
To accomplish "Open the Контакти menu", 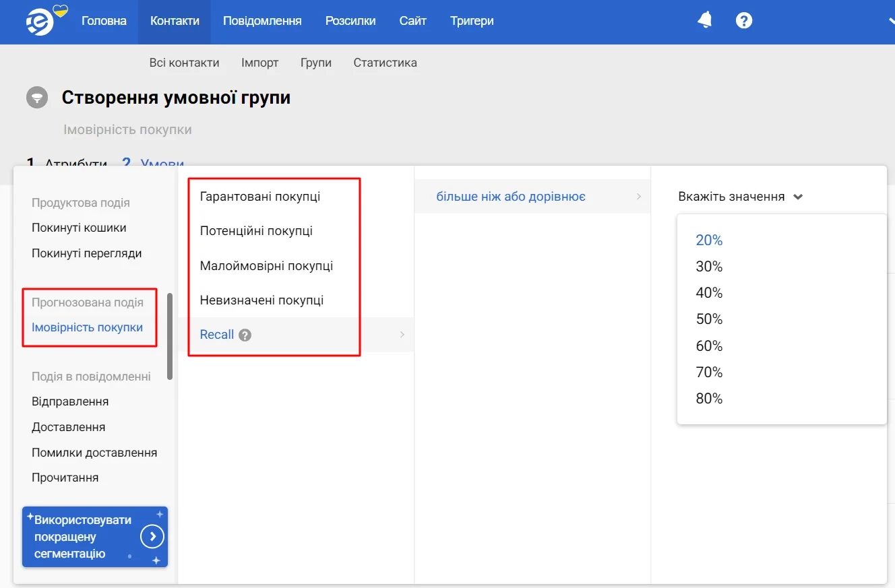I will click(175, 21).
